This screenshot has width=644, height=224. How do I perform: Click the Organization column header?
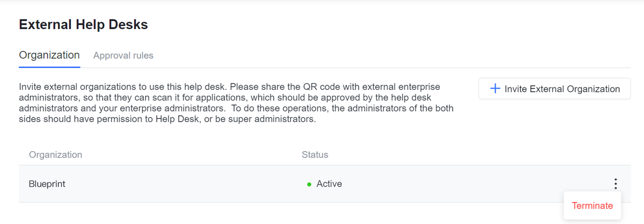pos(55,155)
